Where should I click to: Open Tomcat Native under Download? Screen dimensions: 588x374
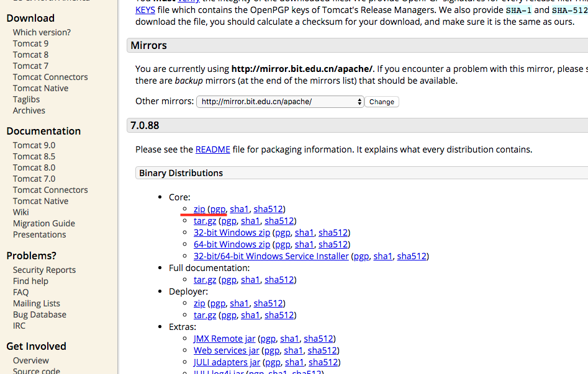click(x=40, y=89)
